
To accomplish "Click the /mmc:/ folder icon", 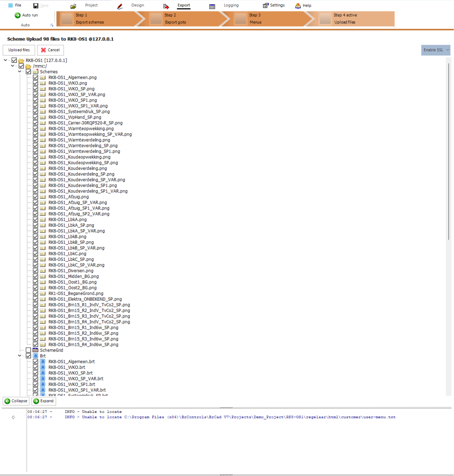I will [28, 66].
